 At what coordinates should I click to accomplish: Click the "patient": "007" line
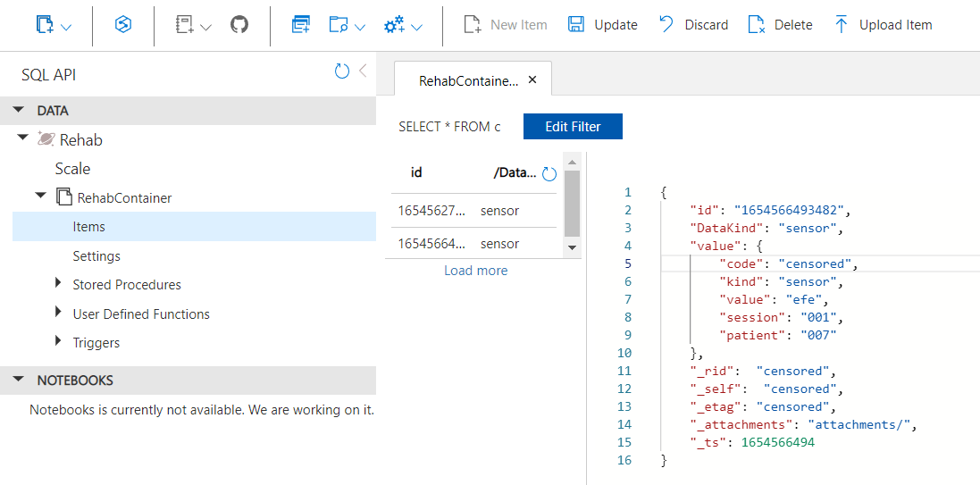[x=777, y=335]
